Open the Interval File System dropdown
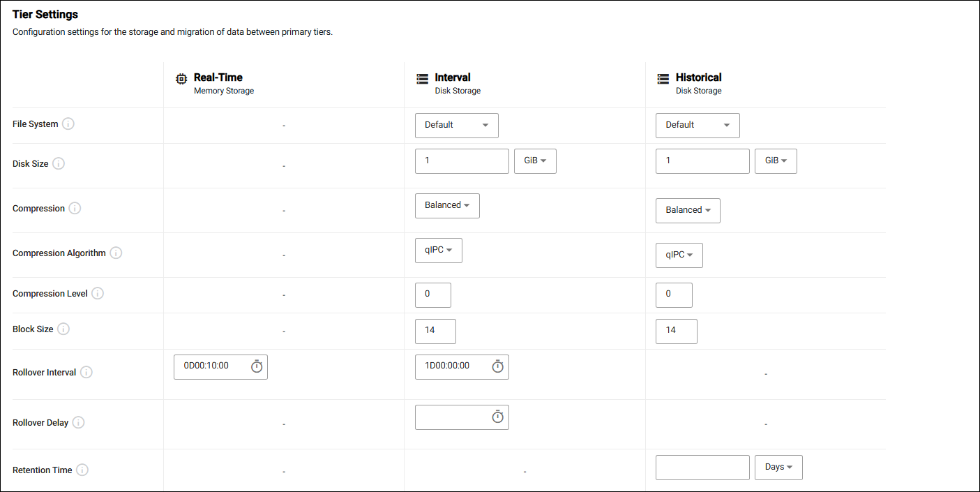Screen dimensions: 980x492 click(456, 126)
